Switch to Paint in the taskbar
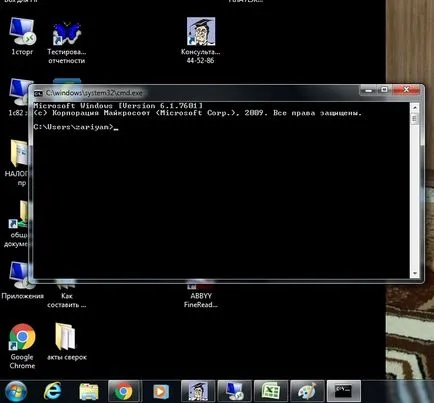 pyautogui.click(x=307, y=391)
